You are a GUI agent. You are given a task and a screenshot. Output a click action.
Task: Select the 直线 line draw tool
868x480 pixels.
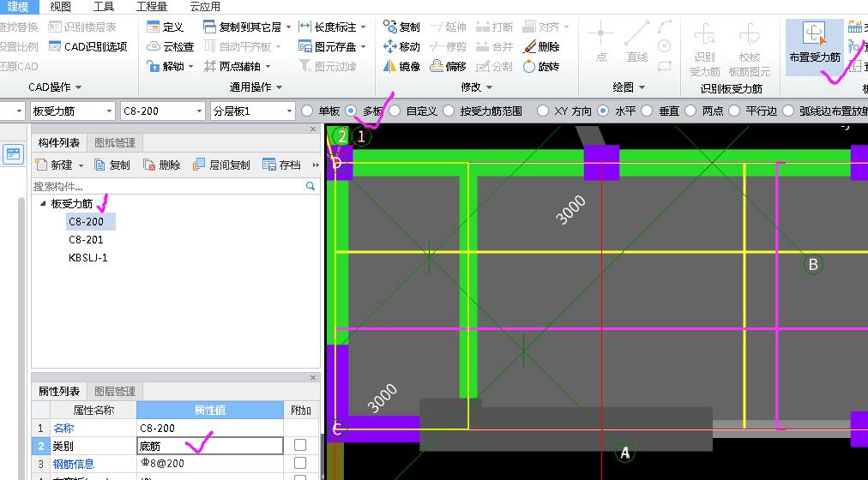click(637, 43)
